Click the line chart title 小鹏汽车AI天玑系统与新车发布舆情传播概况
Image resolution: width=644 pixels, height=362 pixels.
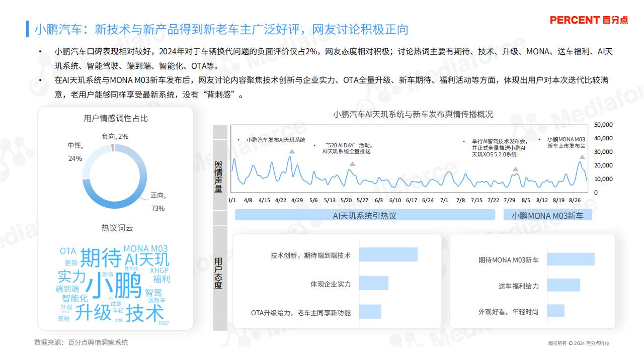pyautogui.click(x=413, y=114)
